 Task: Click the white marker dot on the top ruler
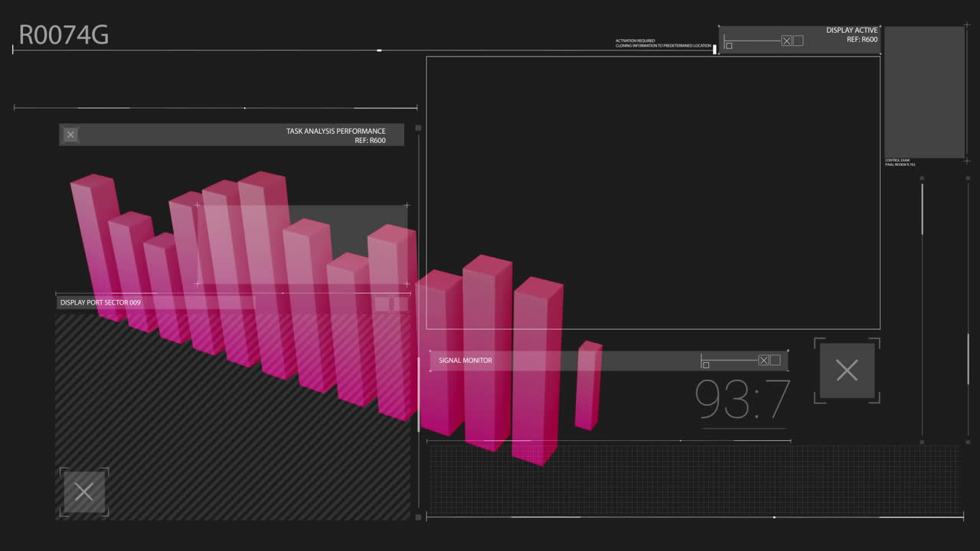(379, 50)
